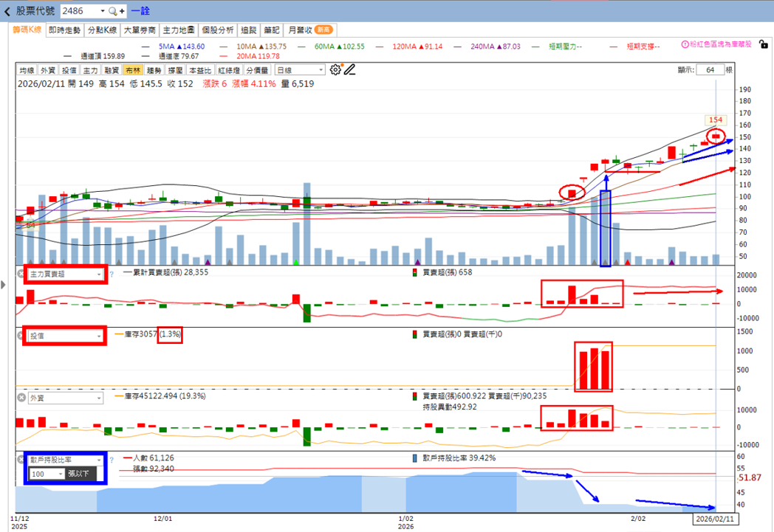Open the 投信 indicator dropdown
Screen dimensions: 774x532
point(66,336)
